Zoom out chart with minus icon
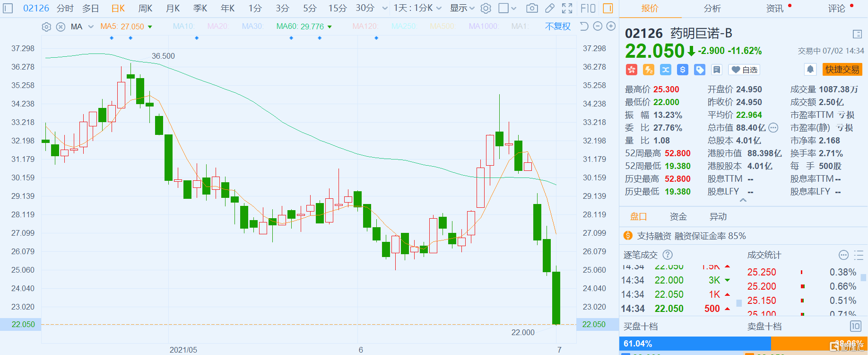This screenshot has width=868, height=355. coord(598,27)
